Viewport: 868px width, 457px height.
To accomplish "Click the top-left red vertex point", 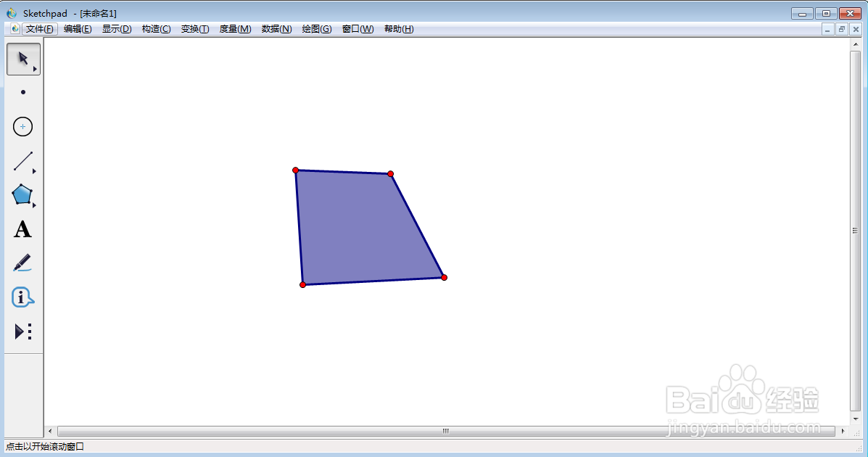I will [x=296, y=170].
